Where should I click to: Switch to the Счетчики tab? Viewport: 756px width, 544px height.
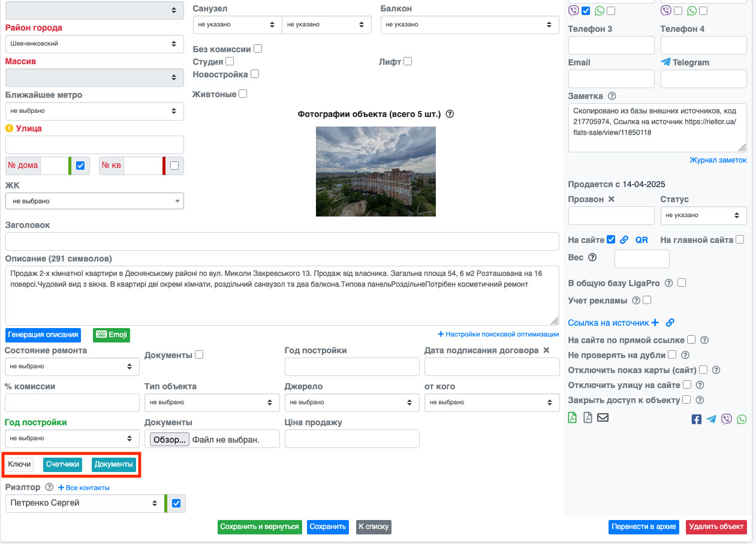(x=62, y=464)
